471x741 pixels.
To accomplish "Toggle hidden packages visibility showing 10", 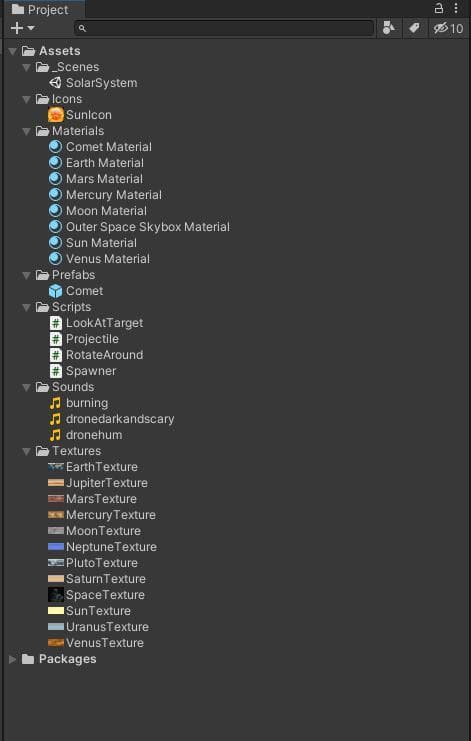I will click(448, 28).
